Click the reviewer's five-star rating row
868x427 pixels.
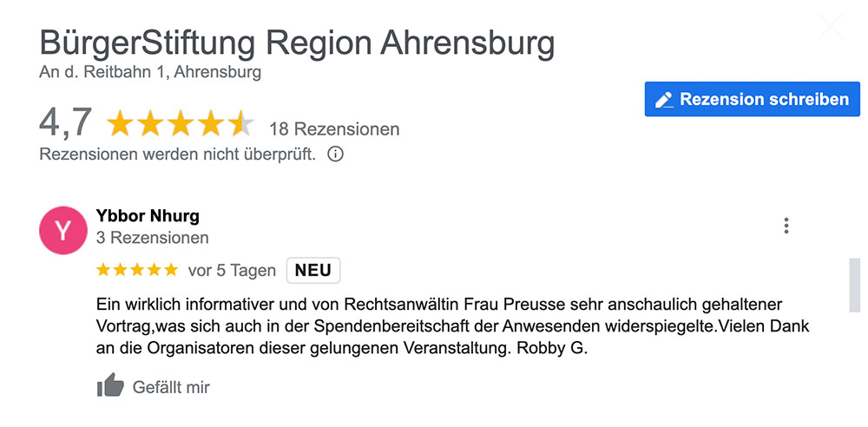[137, 270]
